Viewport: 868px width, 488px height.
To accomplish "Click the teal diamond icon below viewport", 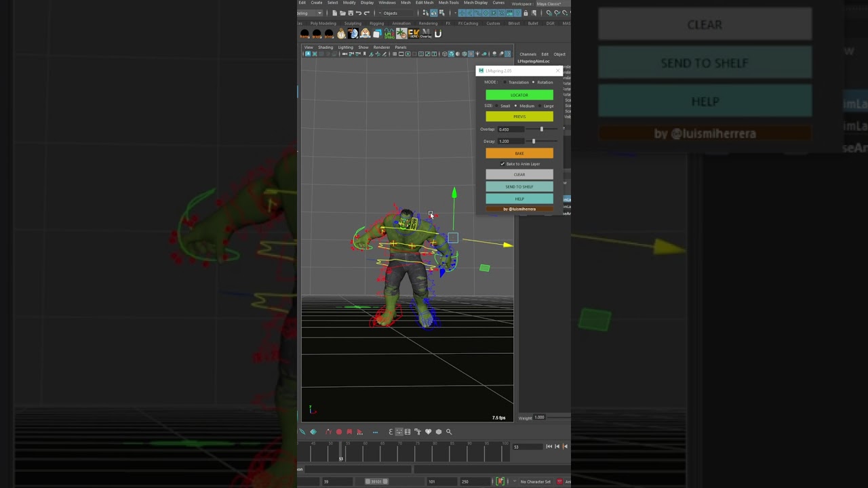I will 313,432.
